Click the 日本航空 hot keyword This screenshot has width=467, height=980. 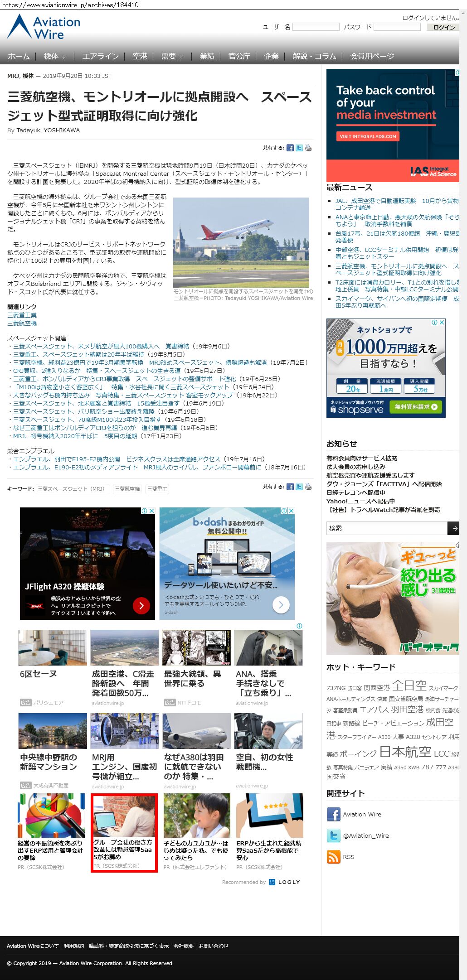pyautogui.click(x=405, y=752)
